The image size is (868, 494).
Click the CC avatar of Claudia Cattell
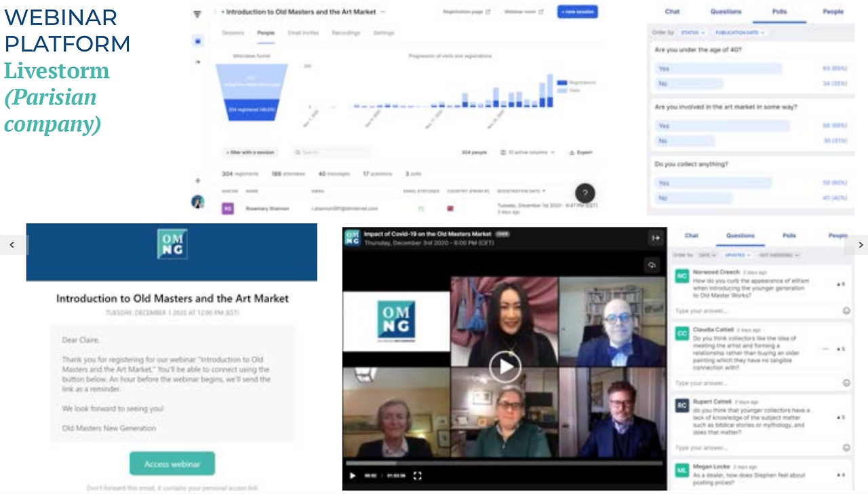pos(682,334)
